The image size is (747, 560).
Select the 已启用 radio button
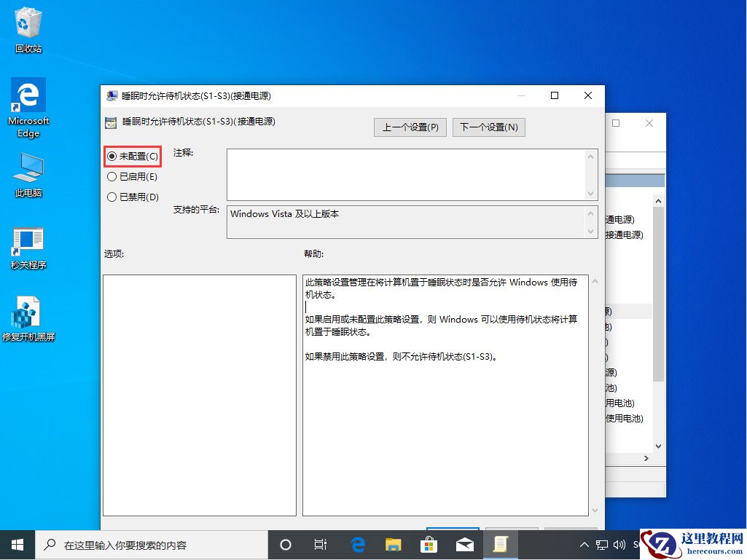point(112,176)
